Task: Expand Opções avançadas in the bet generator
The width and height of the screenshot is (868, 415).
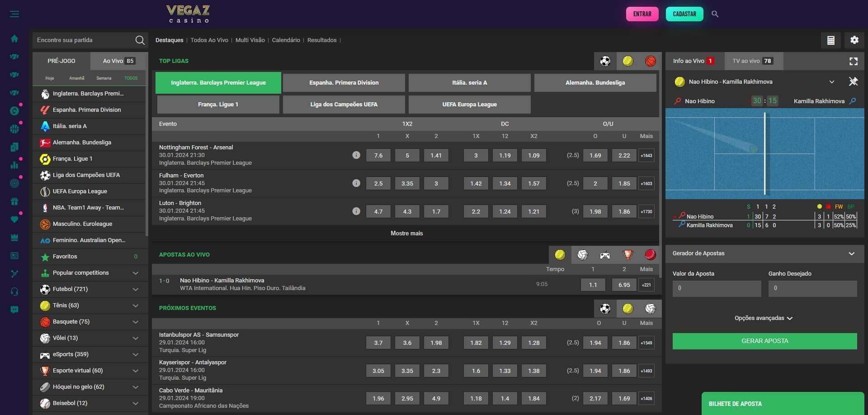Action: [x=764, y=318]
